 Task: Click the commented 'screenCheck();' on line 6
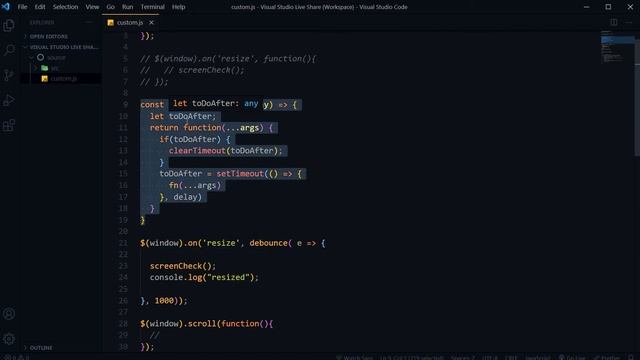[x=211, y=70]
